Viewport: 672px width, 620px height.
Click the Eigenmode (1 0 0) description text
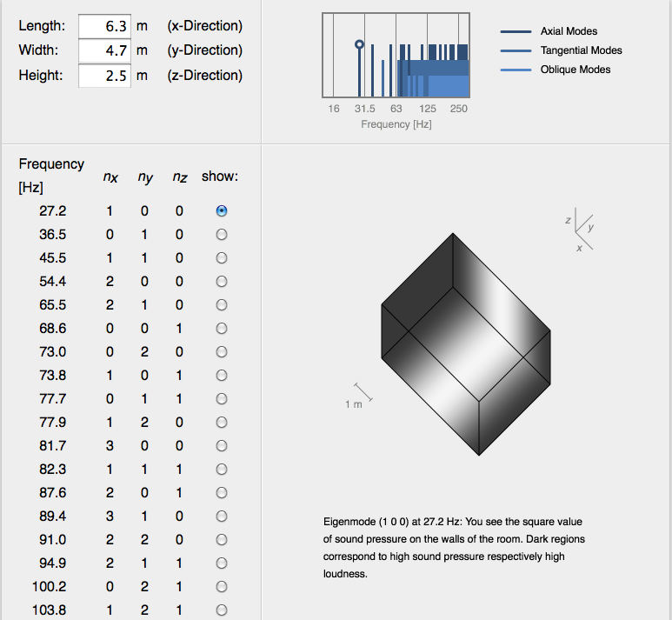pos(454,548)
